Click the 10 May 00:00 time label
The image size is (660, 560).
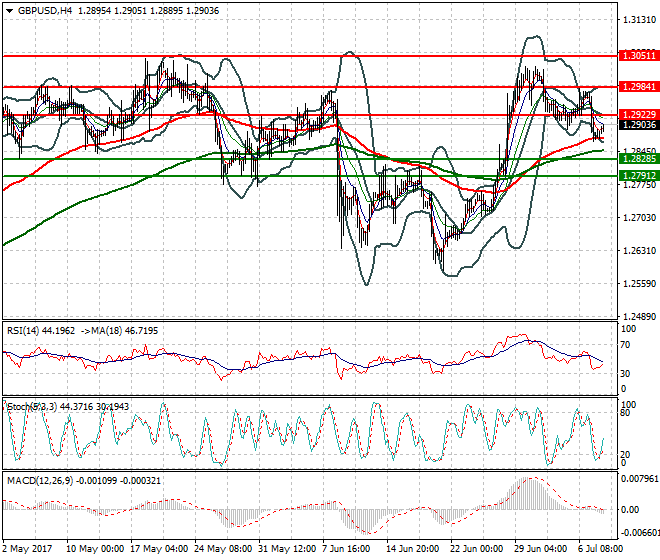(95, 549)
